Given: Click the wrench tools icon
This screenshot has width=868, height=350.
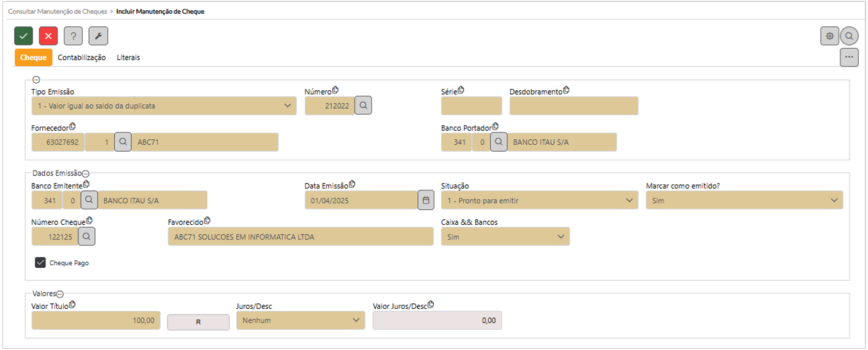Looking at the screenshot, I should 98,36.
